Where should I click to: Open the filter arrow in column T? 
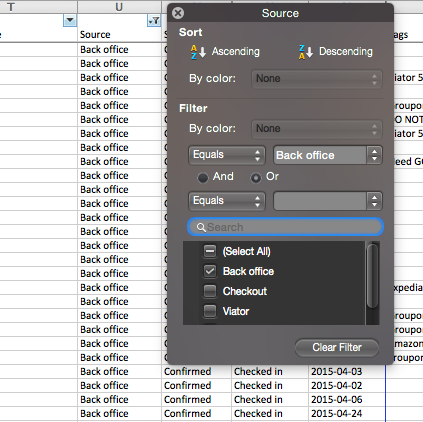70,20
